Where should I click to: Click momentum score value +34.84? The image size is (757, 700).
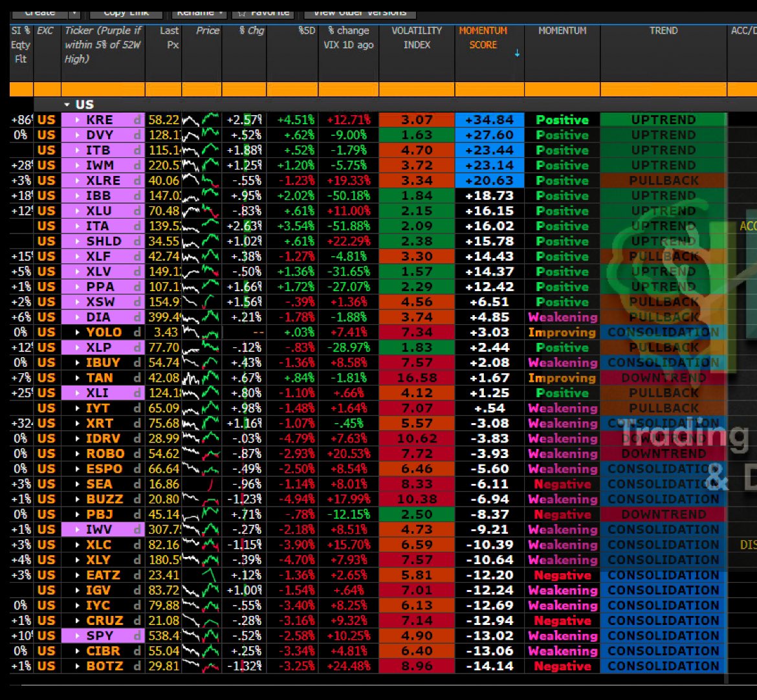pos(489,120)
